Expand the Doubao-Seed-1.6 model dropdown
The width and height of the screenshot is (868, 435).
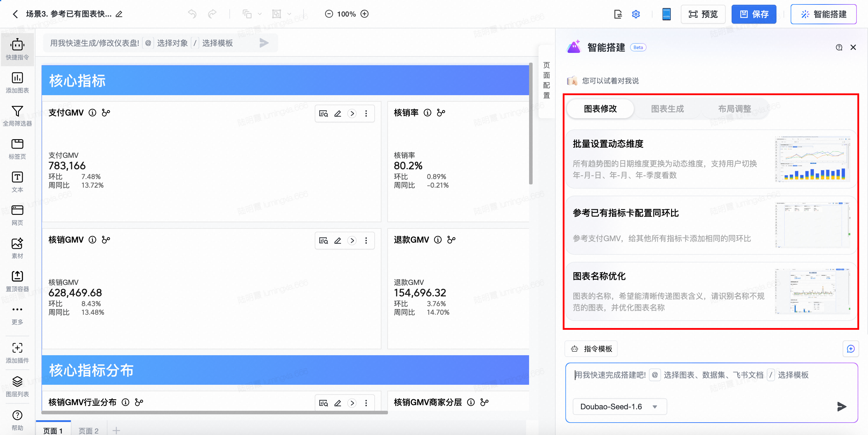pos(619,407)
